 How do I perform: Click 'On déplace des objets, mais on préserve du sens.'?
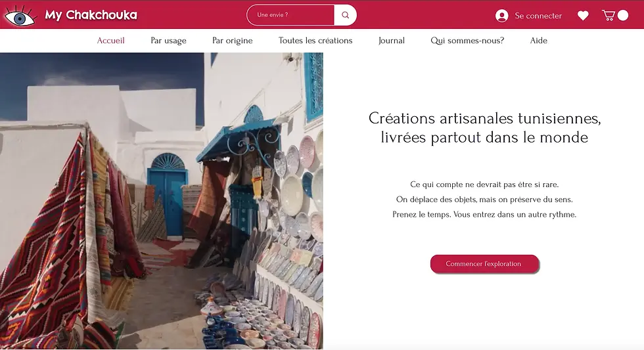click(484, 200)
